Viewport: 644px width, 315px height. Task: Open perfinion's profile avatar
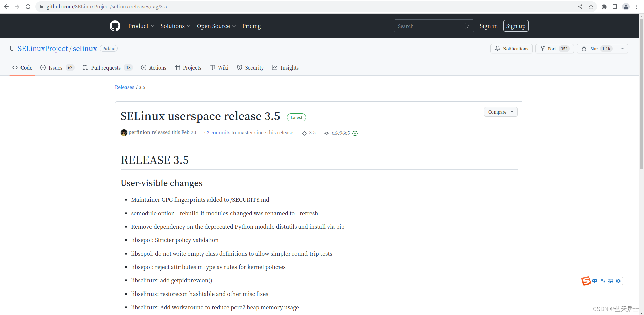(124, 132)
